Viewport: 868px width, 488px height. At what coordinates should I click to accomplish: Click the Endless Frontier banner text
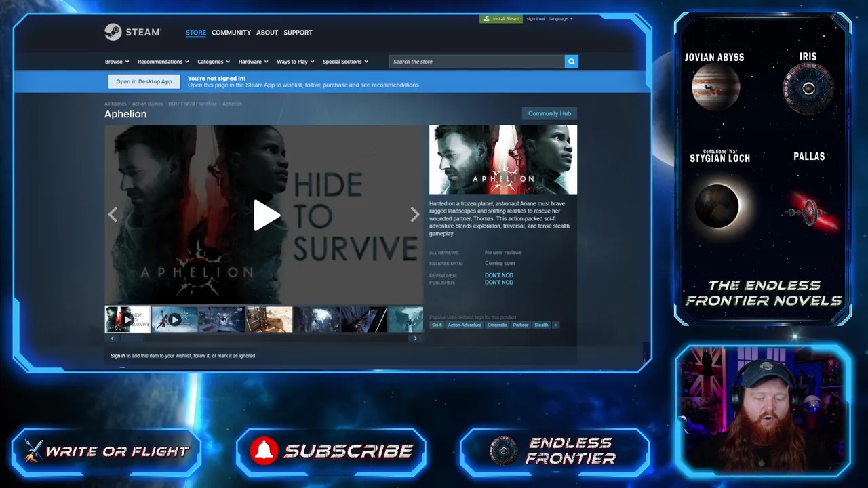tap(570, 451)
